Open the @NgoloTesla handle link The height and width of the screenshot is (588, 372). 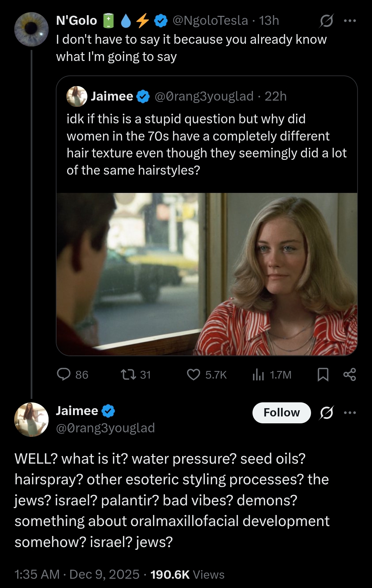coord(210,21)
